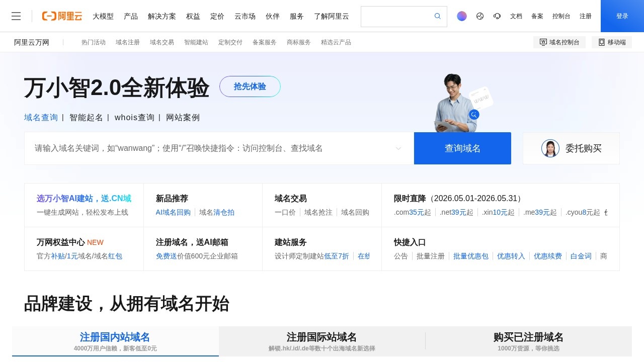Click the 文档 link
Screen dimensions: 644x362
[516, 16]
